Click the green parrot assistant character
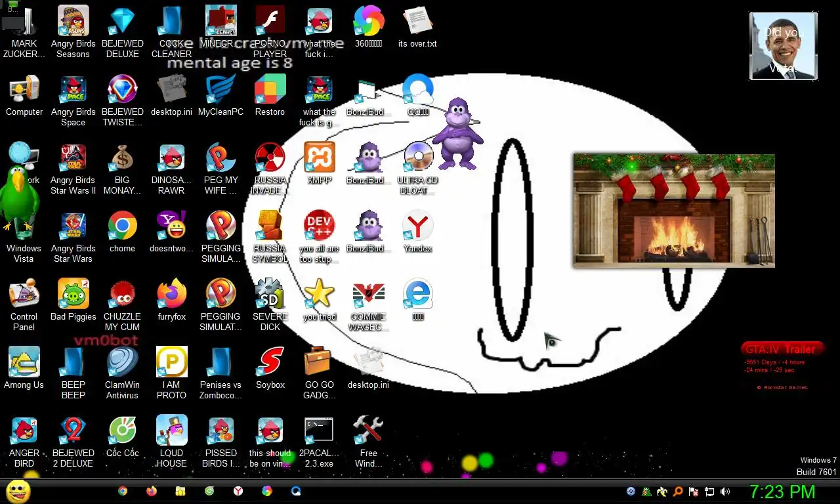This screenshot has width=840, height=504. tap(20, 201)
